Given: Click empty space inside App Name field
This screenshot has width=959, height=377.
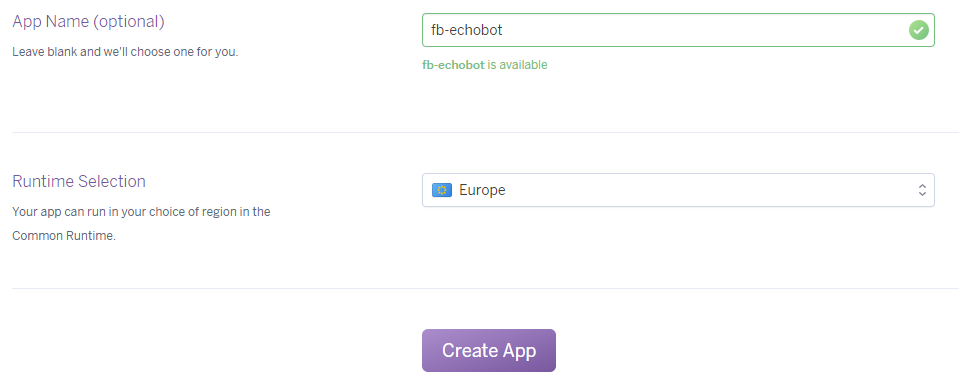Looking at the screenshot, I should pos(703,30).
